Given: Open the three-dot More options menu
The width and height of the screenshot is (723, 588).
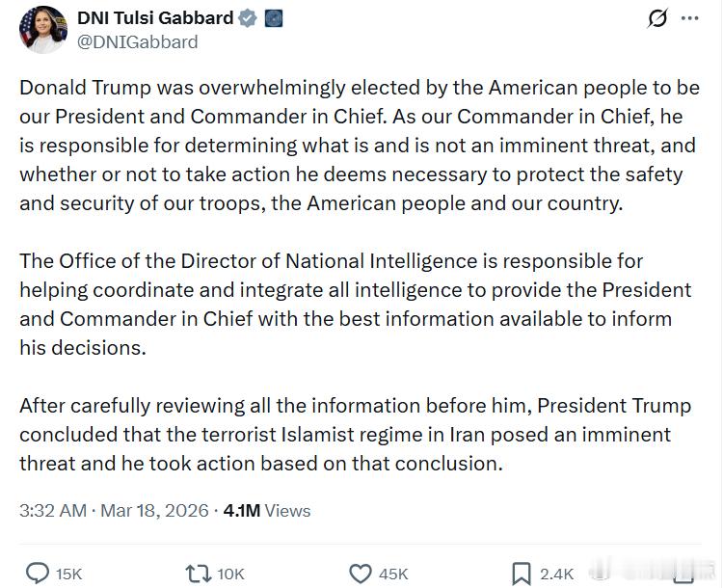Looking at the screenshot, I should [690, 18].
